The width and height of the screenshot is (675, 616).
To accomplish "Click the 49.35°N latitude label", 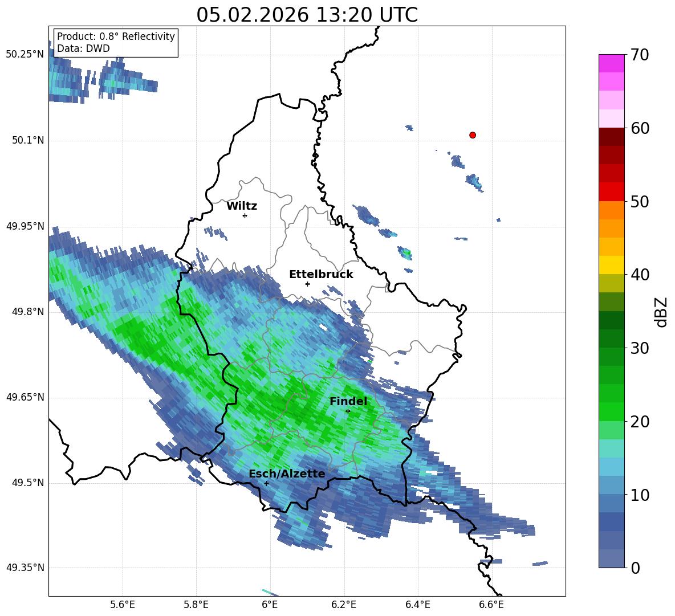I will [x=25, y=568].
